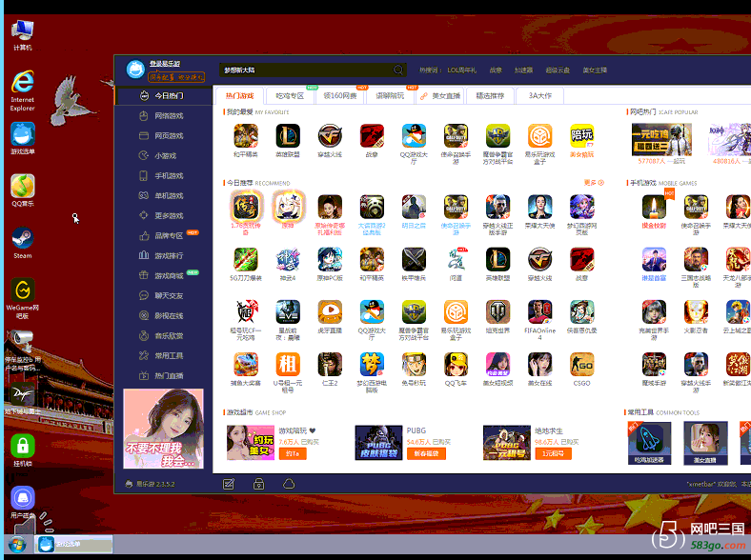Launch 穿越火线 from My Favorite row
This screenshot has height=560, width=751.
(x=330, y=136)
